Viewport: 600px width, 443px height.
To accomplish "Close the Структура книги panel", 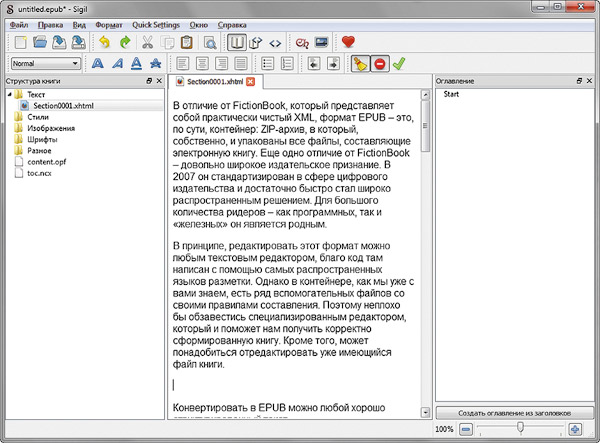I will (159, 81).
